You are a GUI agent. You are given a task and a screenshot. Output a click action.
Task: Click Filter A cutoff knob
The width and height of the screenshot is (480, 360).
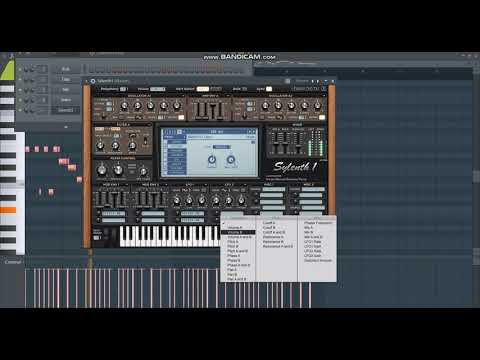point(100,145)
